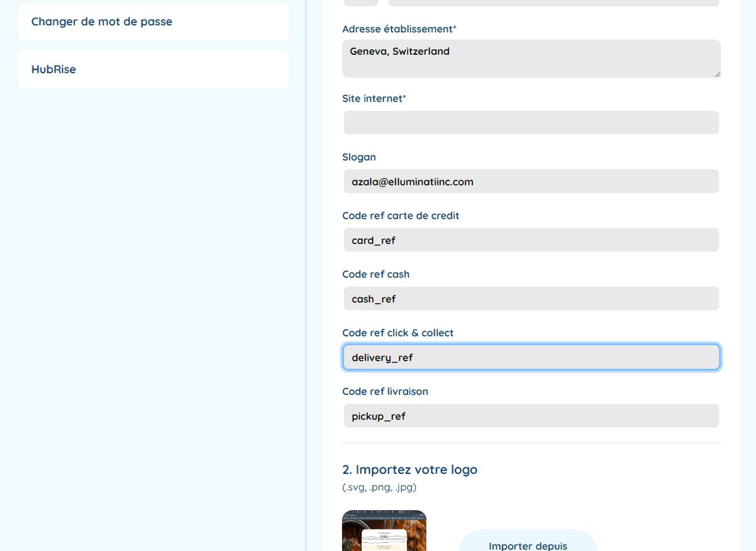Image resolution: width=756 pixels, height=551 pixels.
Task: Click the Site internet required field label
Action: (x=374, y=98)
